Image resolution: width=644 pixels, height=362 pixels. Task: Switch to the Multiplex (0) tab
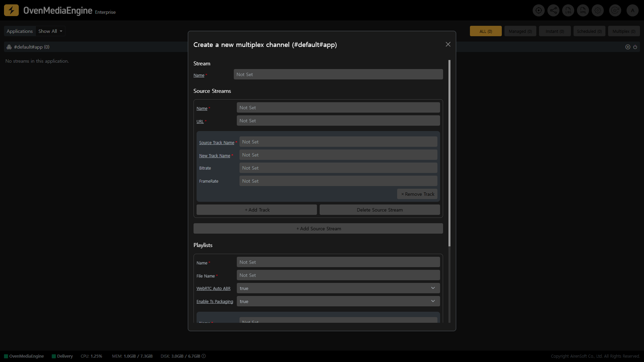pyautogui.click(x=624, y=31)
